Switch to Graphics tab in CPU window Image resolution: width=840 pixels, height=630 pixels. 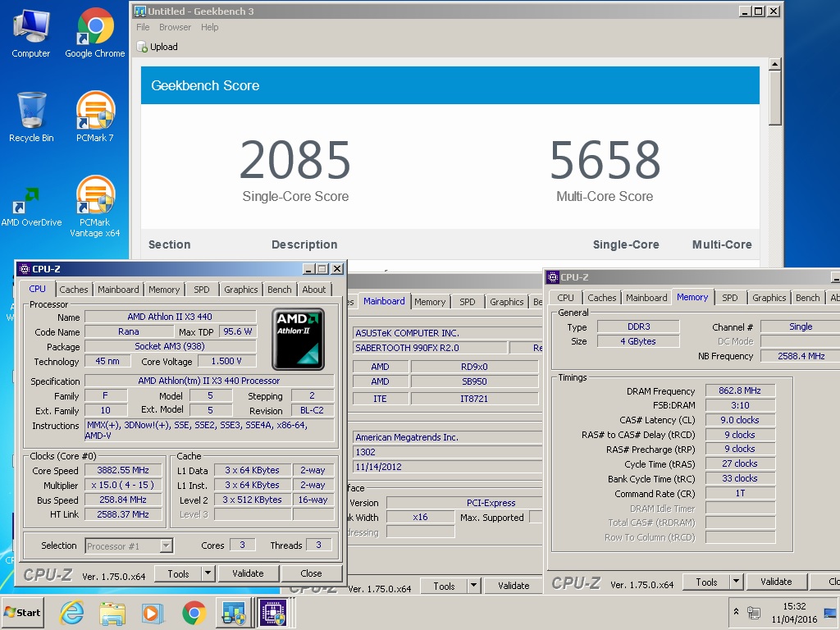coord(240,290)
